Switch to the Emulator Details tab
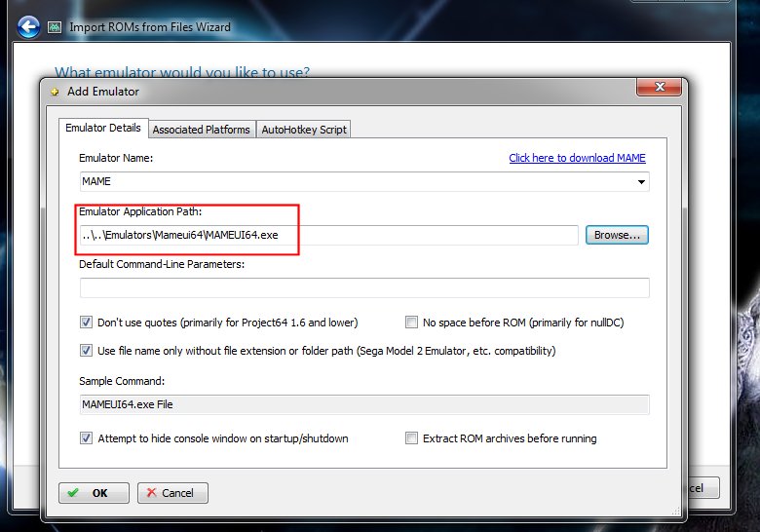This screenshot has width=760, height=532. (103, 128)
